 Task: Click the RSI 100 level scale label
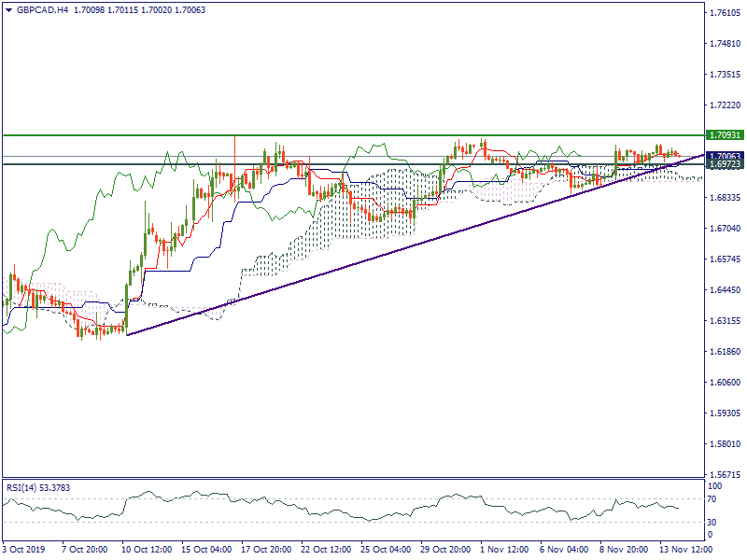pyautogui.click(x=717, y=486)
